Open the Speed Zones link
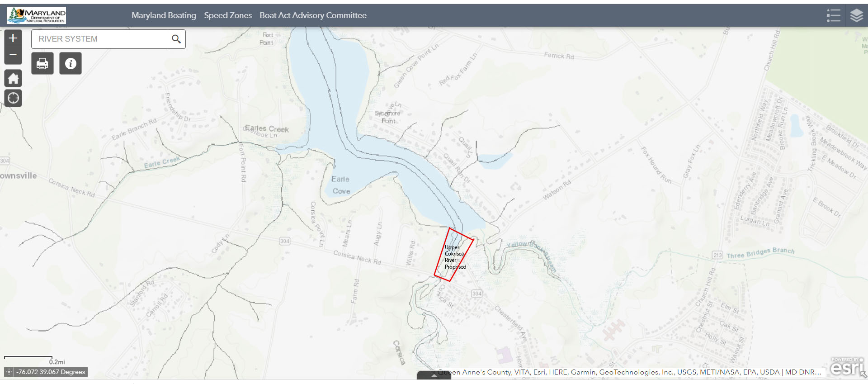Image resolution: width=868 pixels, height=384 pixels. (228, 15)
